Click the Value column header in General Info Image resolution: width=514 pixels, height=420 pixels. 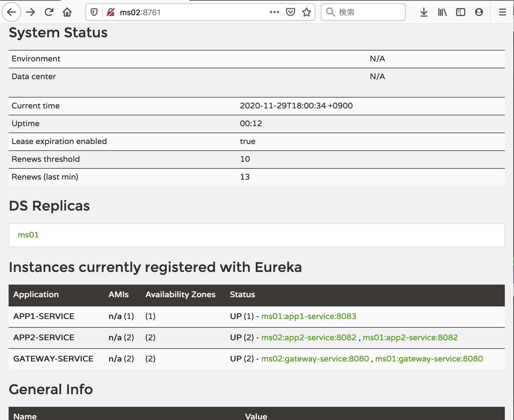click(256, 416)
